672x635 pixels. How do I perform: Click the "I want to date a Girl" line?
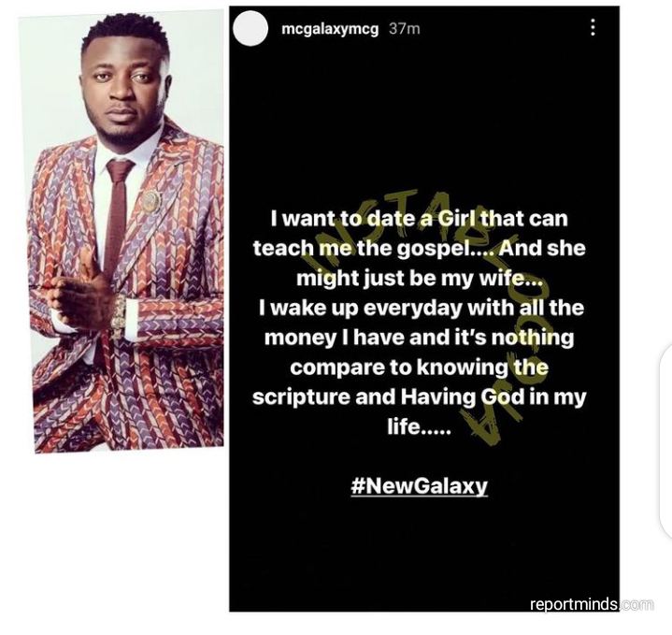pos(419,219)
